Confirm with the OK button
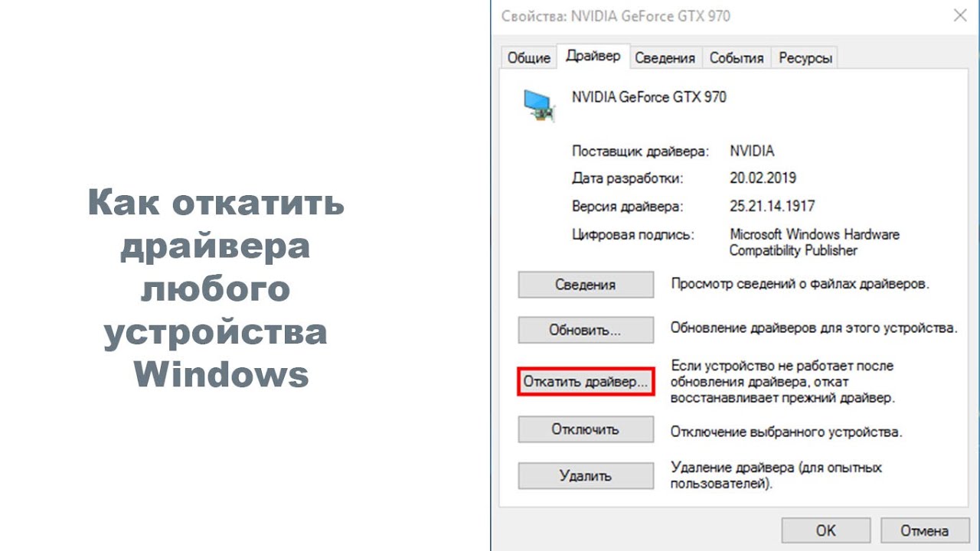980x551 pixels. pyautogui.click(x=826, y=530)
